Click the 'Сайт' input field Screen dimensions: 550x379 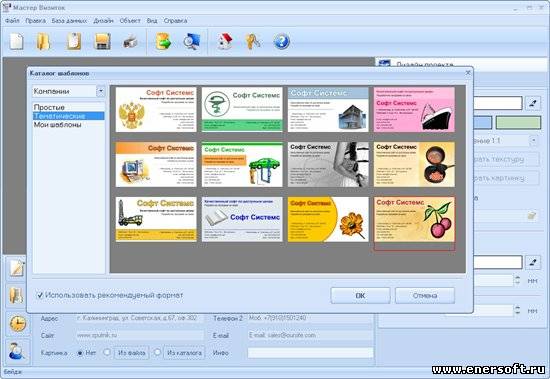coord(140,335)
